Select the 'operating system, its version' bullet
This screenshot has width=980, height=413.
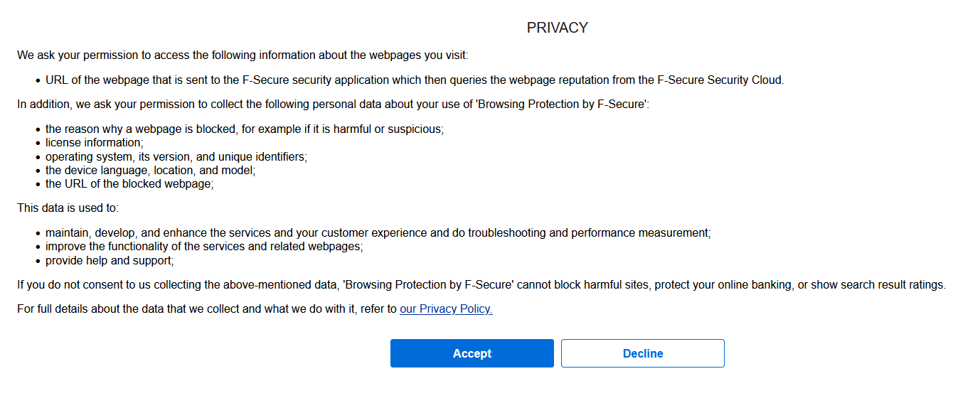[176, 156]
